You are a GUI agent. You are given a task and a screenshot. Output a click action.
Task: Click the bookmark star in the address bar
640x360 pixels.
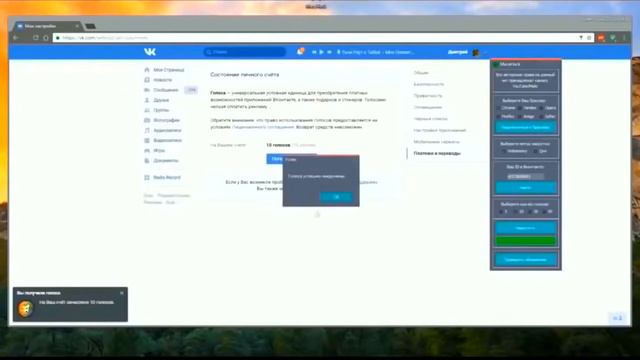[589, 38]
